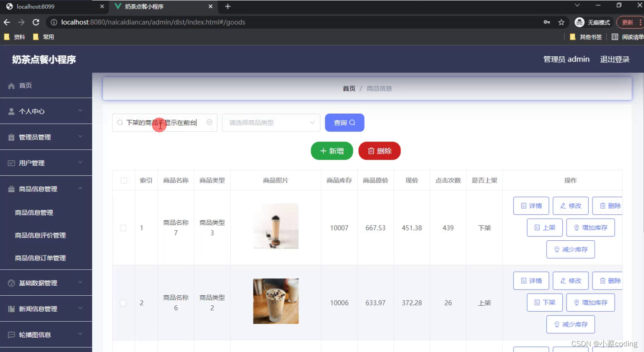Expand 轮播图信息 sidebar menu

[x=46, y=335]
